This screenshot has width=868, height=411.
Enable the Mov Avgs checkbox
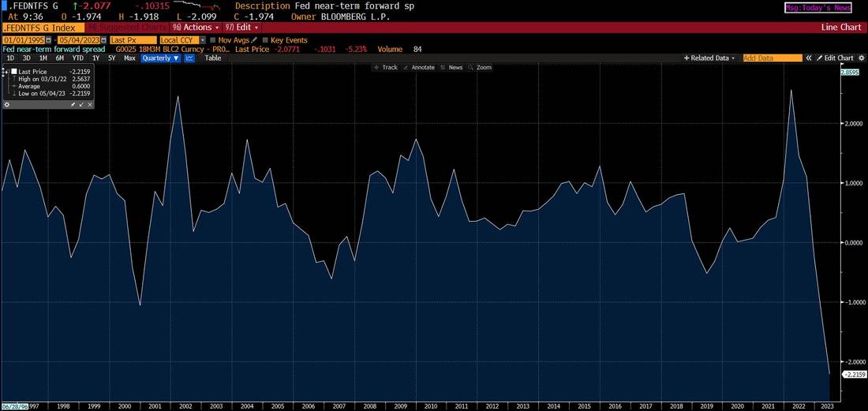tap(213, 40)
